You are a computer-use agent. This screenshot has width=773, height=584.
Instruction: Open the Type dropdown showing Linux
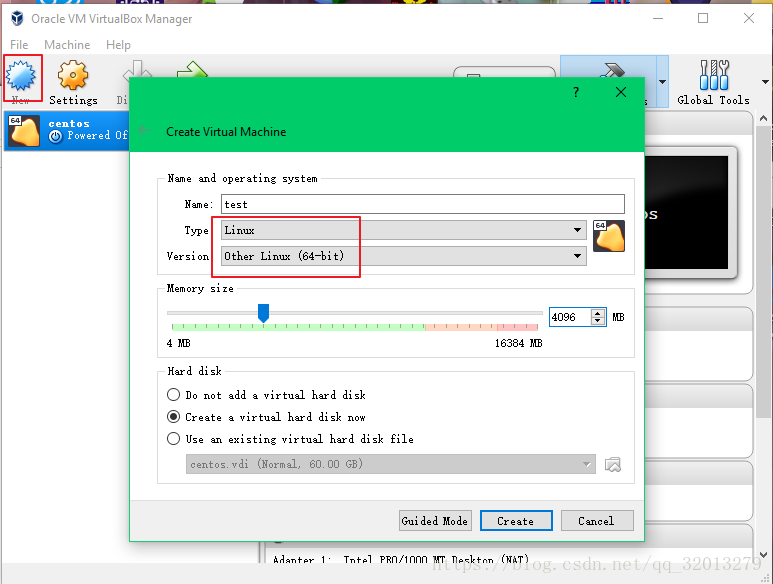click(404, 230)
